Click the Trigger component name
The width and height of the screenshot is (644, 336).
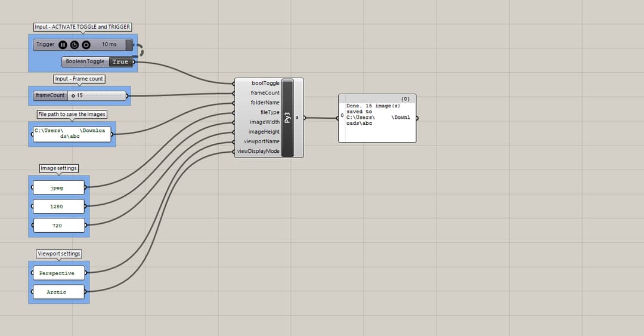click(x=45, y=44)
